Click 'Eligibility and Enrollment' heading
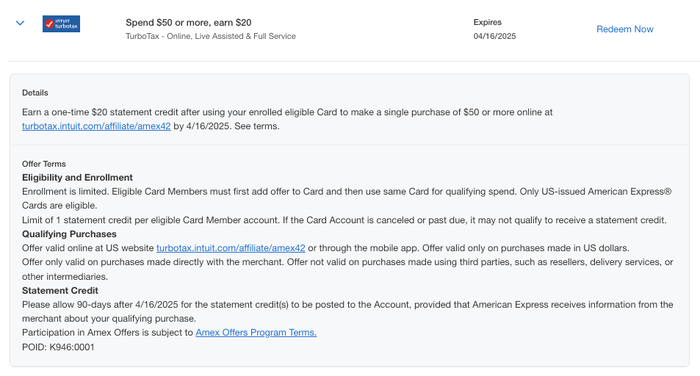This screenshot has height=376, width=700. click(x=77, y=177)
